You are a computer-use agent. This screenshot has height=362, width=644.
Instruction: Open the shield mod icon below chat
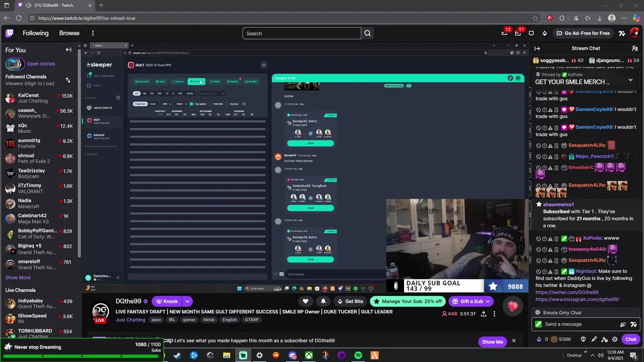[x=584, y=339]
